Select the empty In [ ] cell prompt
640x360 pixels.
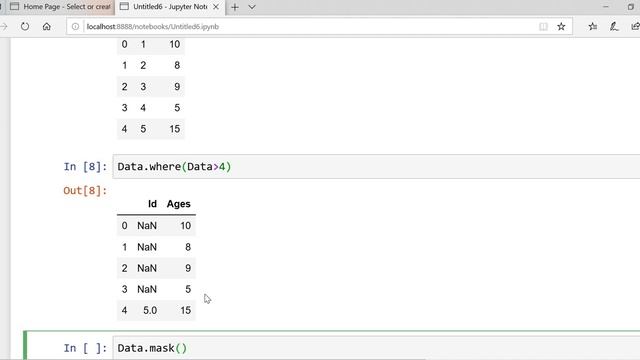point(85,348)
